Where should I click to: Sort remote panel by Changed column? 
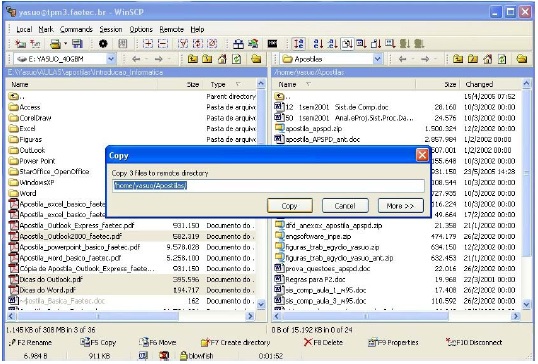pos(491,84)
